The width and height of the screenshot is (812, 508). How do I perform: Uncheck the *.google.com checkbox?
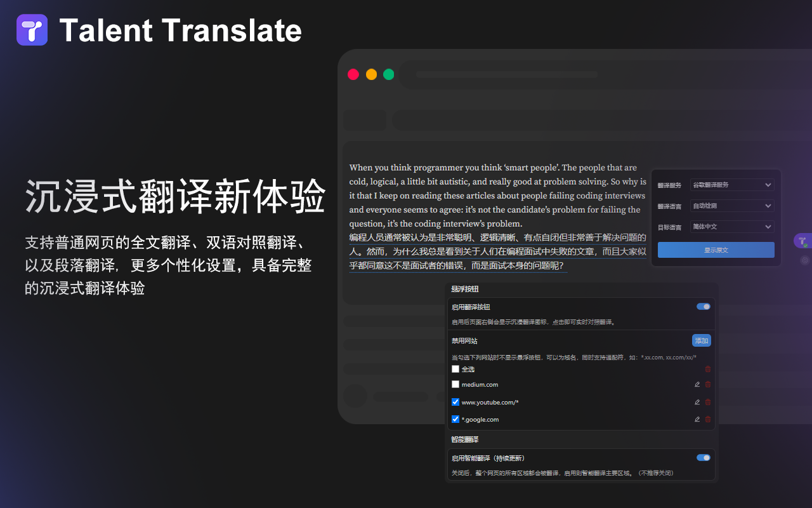(455, 419)
